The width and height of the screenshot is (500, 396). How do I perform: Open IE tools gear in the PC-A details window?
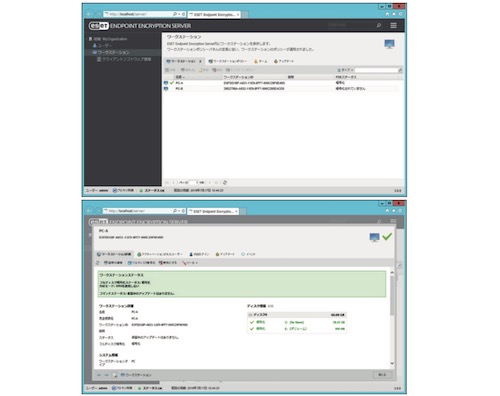[400, 211]
